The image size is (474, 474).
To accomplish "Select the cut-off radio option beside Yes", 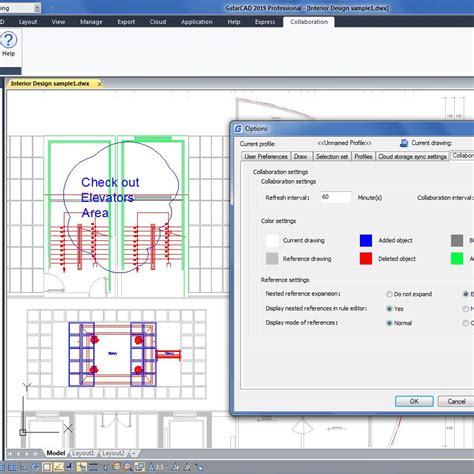I will [x=466, y=309].
